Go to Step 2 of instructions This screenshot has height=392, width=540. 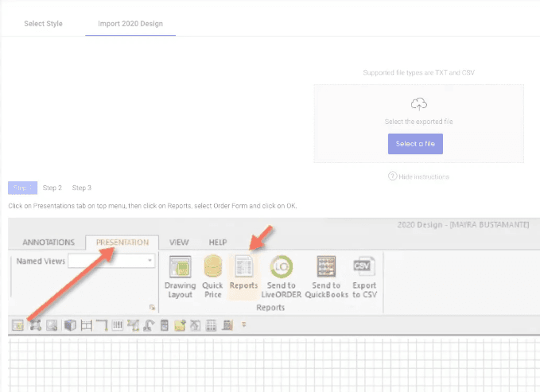pos(52,188)
